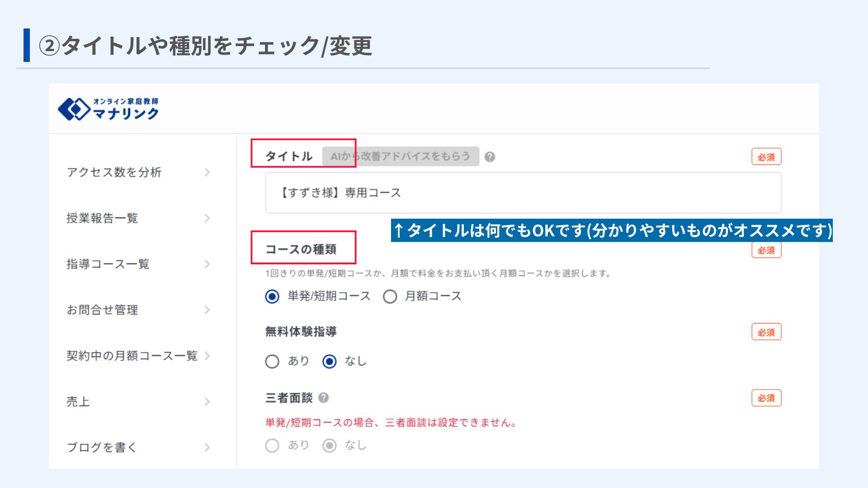
Task: Expand the お問合せ管理 chevron
Action: pyautogui.click(x=207, y=310)
